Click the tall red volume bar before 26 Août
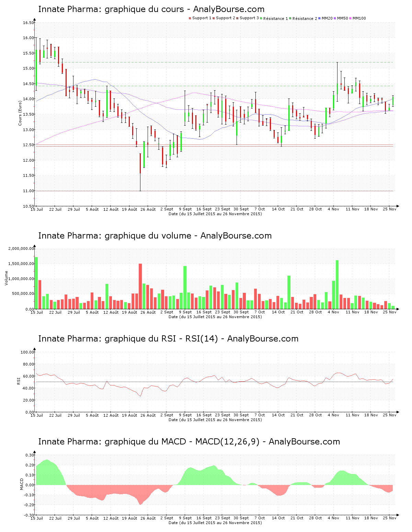The width and height of the screenshot is (412, 532). pos(140,286)
